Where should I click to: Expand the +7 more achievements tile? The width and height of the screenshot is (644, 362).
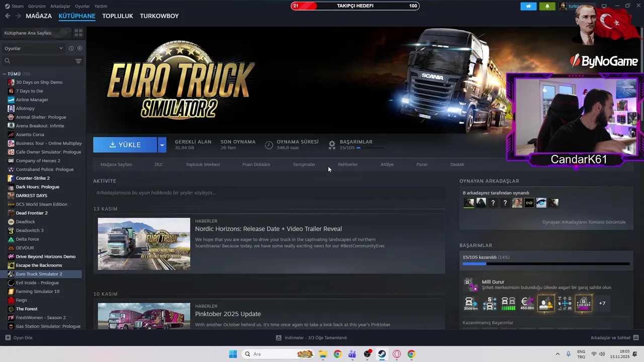pos(602,303)
